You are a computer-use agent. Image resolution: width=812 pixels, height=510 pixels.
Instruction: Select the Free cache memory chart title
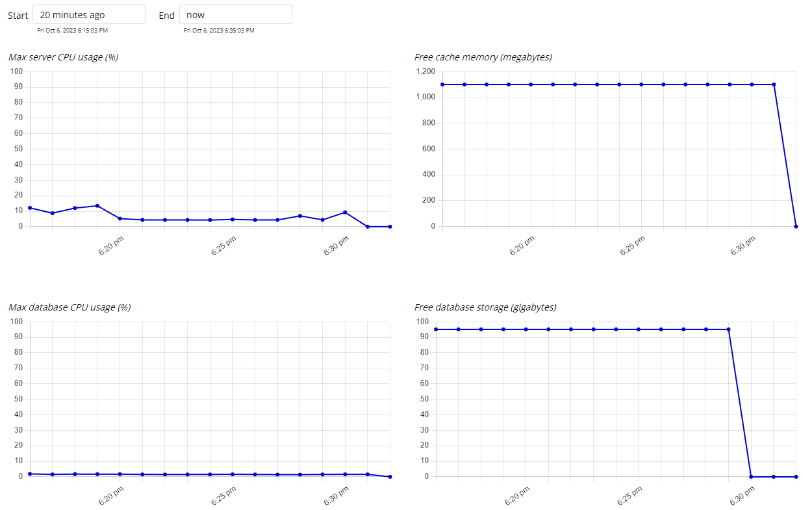pyautogui.click(x=483, y=57)
